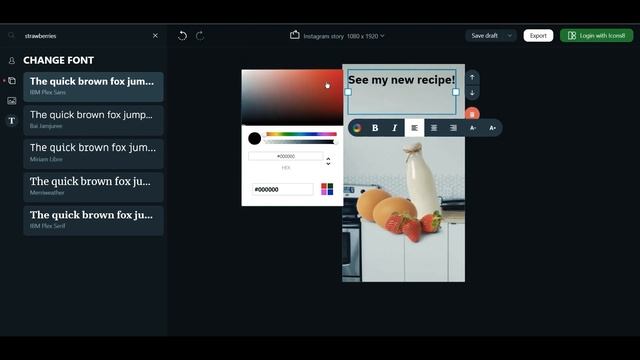Toggle bold formatting

click(375, 128)
